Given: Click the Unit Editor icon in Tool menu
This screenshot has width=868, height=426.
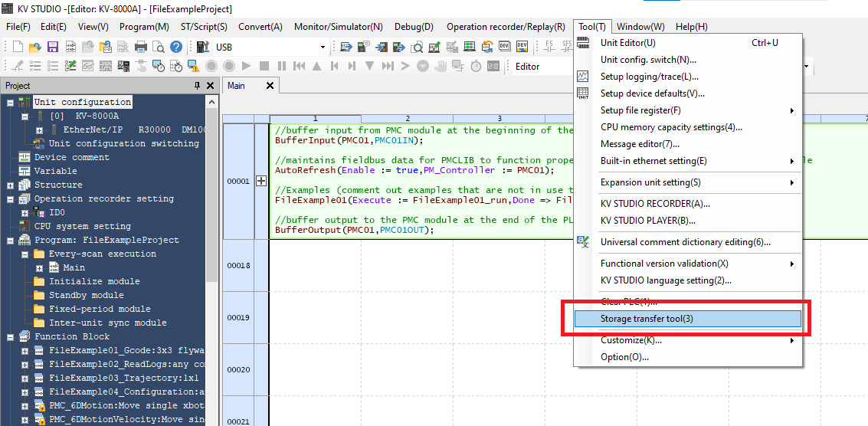Looking at the screenshot, I should pyautogui.click(x=584, y=44).
